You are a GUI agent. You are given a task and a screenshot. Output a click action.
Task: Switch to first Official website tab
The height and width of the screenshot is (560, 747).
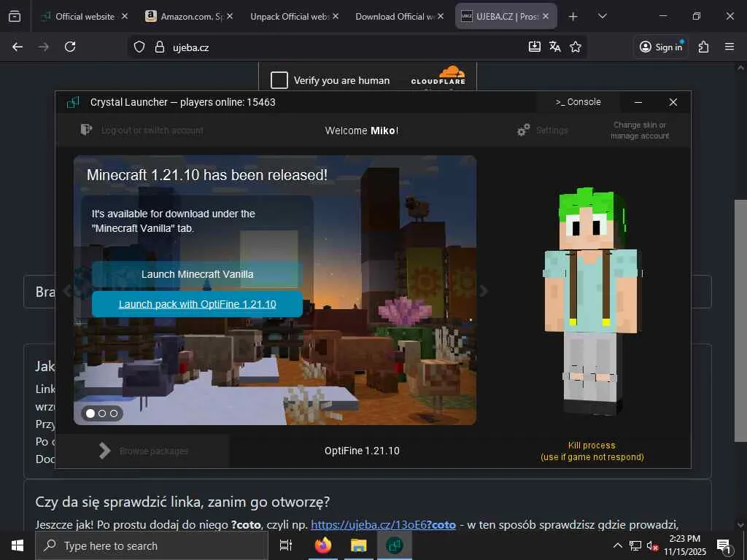(x=85, y=16)
